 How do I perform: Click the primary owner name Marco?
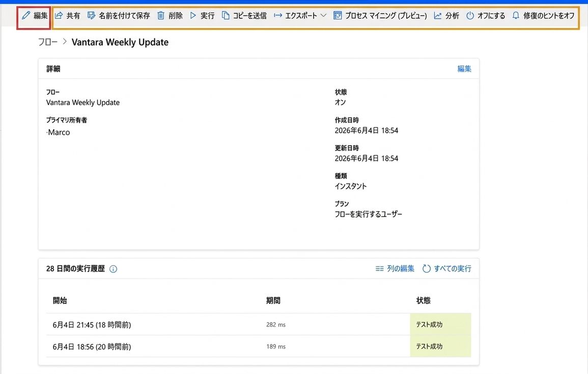pos(58,132)
